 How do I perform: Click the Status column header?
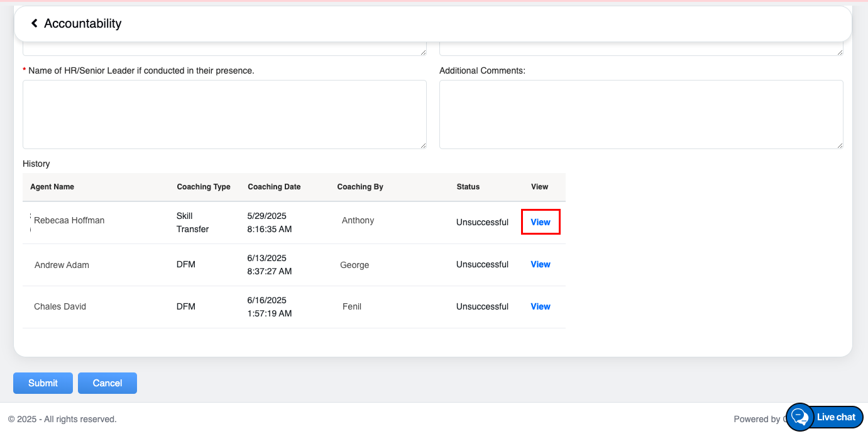point(468,187)
